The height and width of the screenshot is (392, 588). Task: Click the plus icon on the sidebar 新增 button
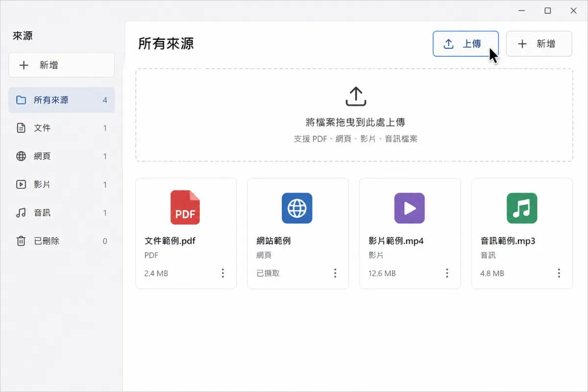coord(24,65)
